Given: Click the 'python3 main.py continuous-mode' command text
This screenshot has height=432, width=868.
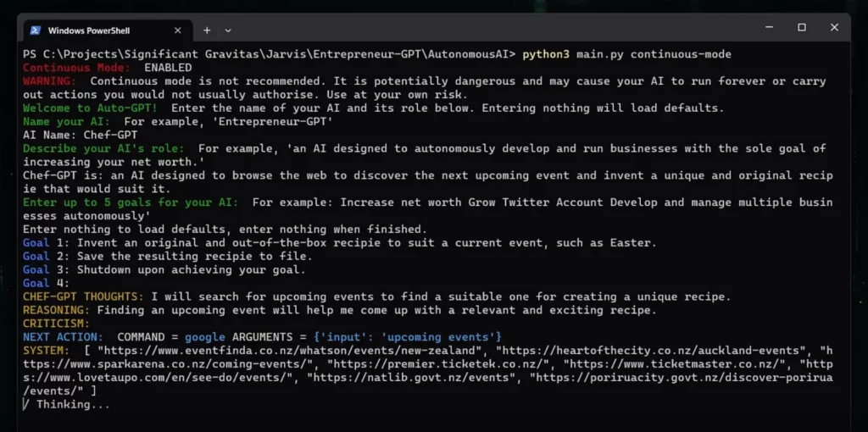Looking at the screenshot, I should coord(626,54).
